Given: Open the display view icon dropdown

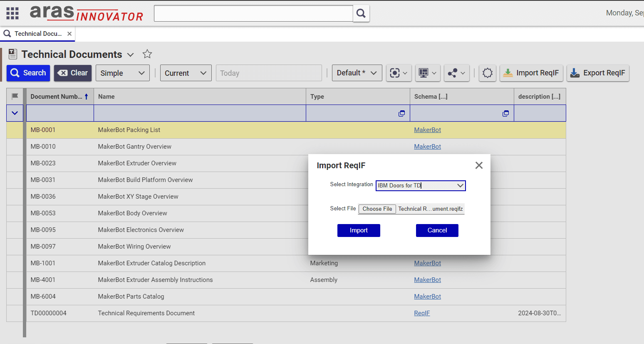Looking at the screenshot, I should coord(428,73).
